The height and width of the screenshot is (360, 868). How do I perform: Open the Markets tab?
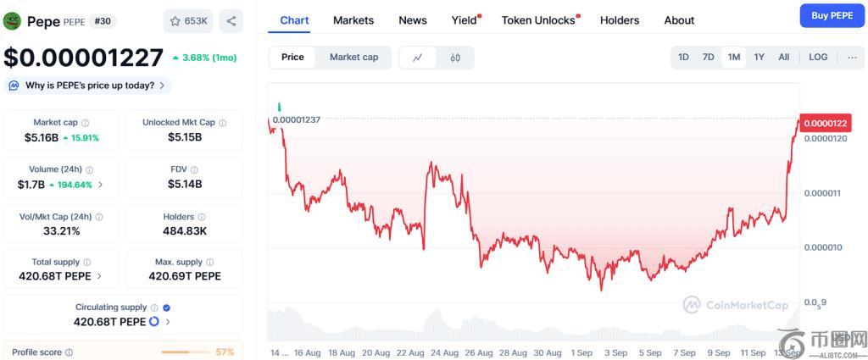click(353, 20)
